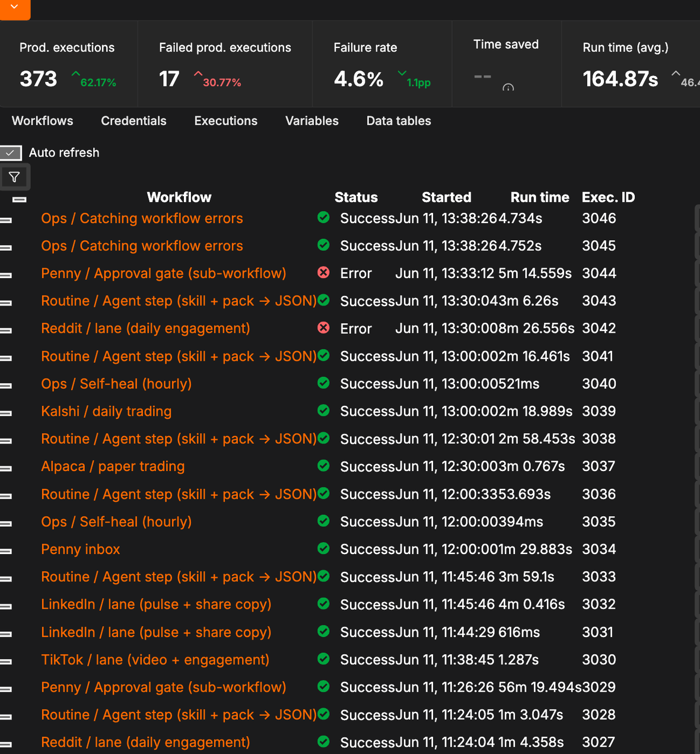Viewport: 700px width, 754px height.
Task: Click the run time value 394ms
Action: pos(521,522)
